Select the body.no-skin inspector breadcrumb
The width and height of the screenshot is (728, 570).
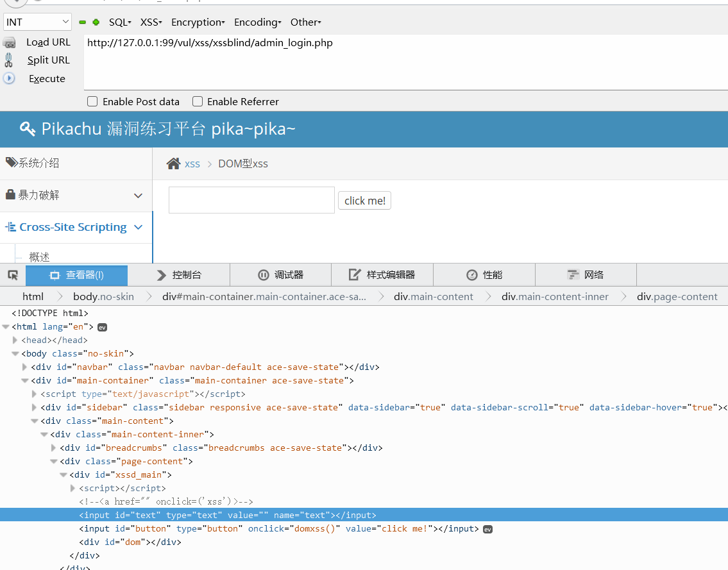pos(103,297)
